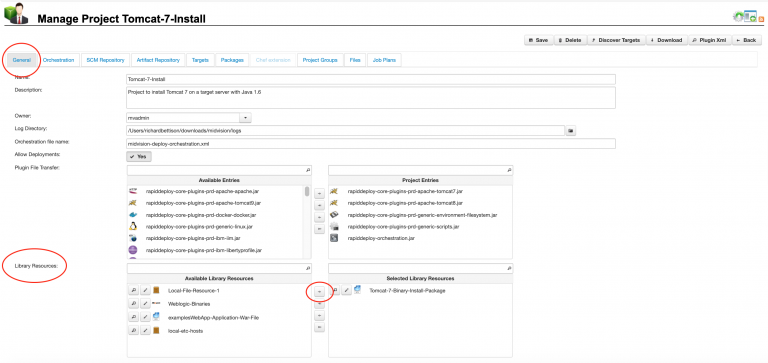Click the icon beside generic-scripts.jar in Project Entries
The height and width of the screenshot is (363, 768).
pyautogui.click(x=335, y=226)
